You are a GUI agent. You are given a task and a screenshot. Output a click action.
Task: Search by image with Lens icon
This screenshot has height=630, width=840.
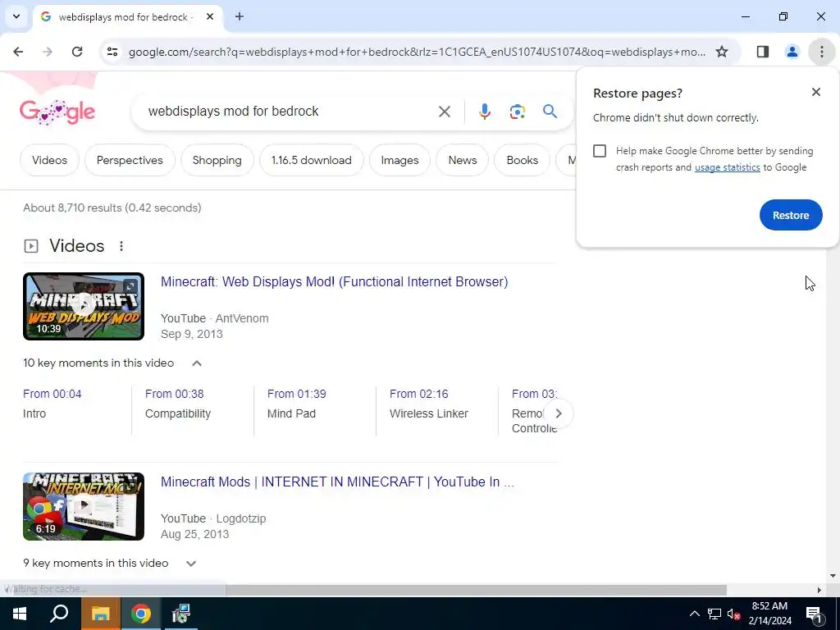click(x=517, y=112)
